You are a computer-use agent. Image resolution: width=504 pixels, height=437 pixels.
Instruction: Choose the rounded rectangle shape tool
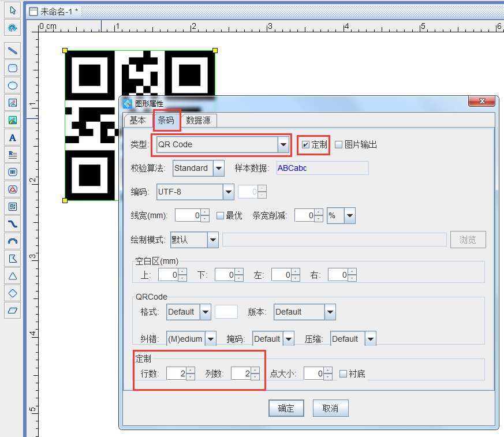click(12, 68)
